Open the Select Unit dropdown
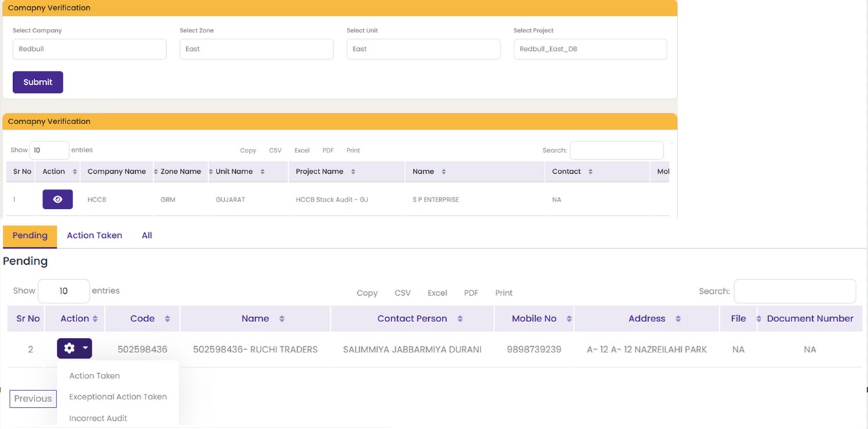Image resolution: width=868 pixels, height=429 pixels. point(423,49)
